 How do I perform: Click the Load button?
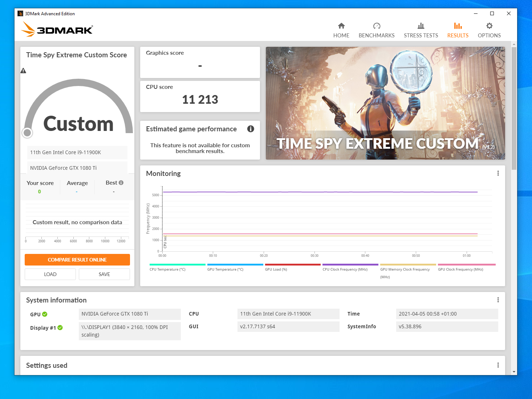tap(50, 274)
